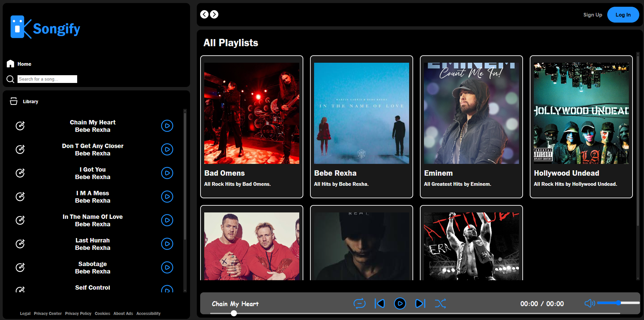Navigate back with the left arrow
Viewport: 644px width, 320px height.
coord(204,14)
